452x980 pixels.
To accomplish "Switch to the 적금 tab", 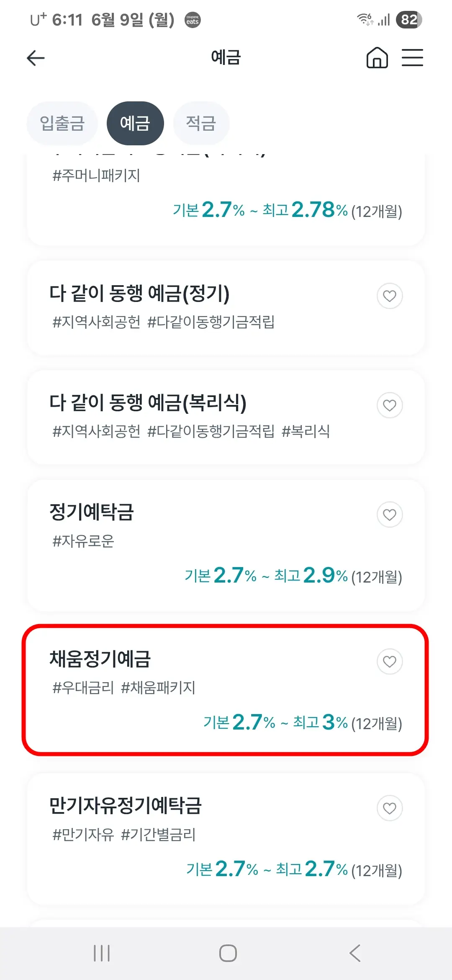I will click(x=201, y=123).
